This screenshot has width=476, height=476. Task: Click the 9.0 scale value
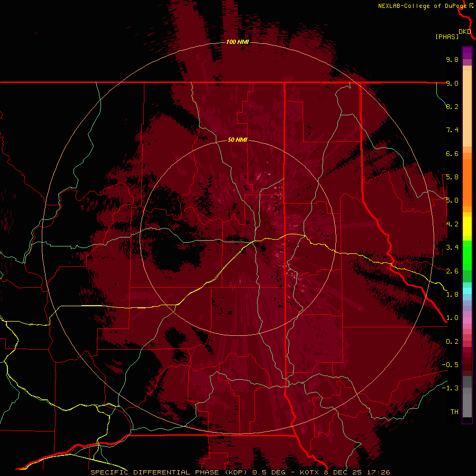click(452, 83)
